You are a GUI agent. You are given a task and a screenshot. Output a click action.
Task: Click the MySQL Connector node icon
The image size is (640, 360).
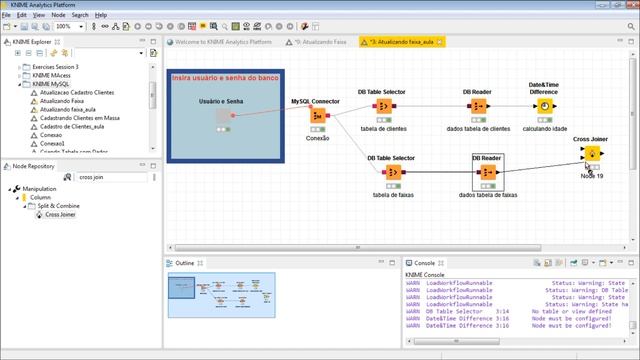click(318, 116)
